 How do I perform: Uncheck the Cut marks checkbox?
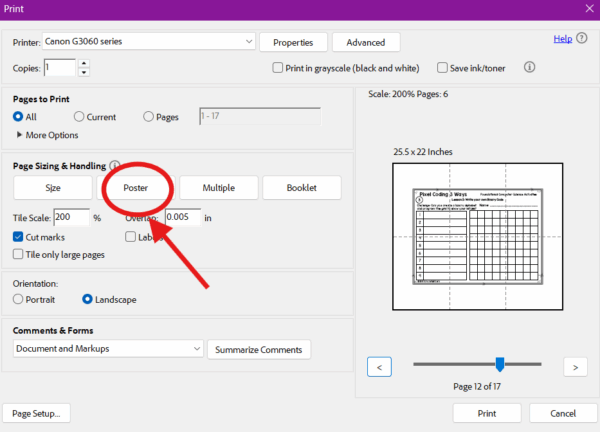coord(19,237)
